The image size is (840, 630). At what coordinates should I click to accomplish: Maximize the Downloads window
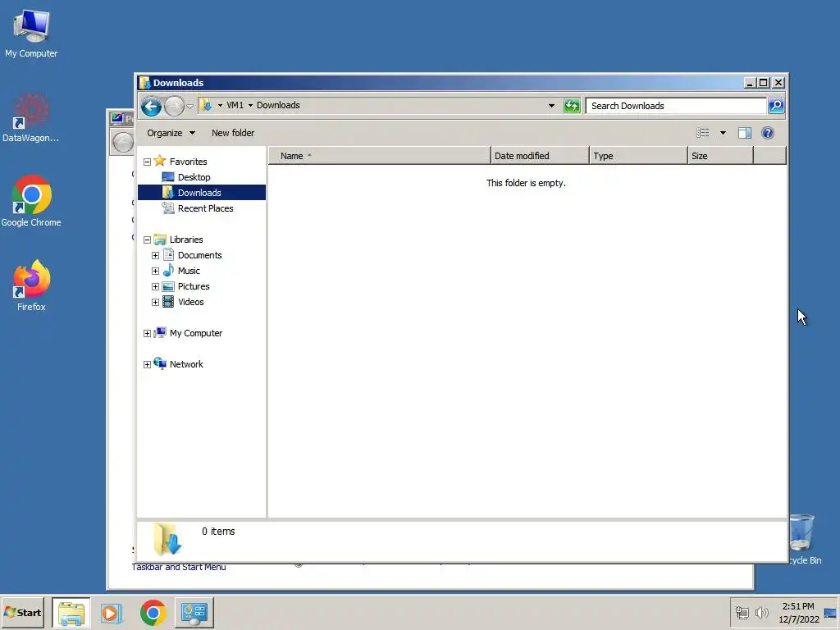tap(764, 83)
